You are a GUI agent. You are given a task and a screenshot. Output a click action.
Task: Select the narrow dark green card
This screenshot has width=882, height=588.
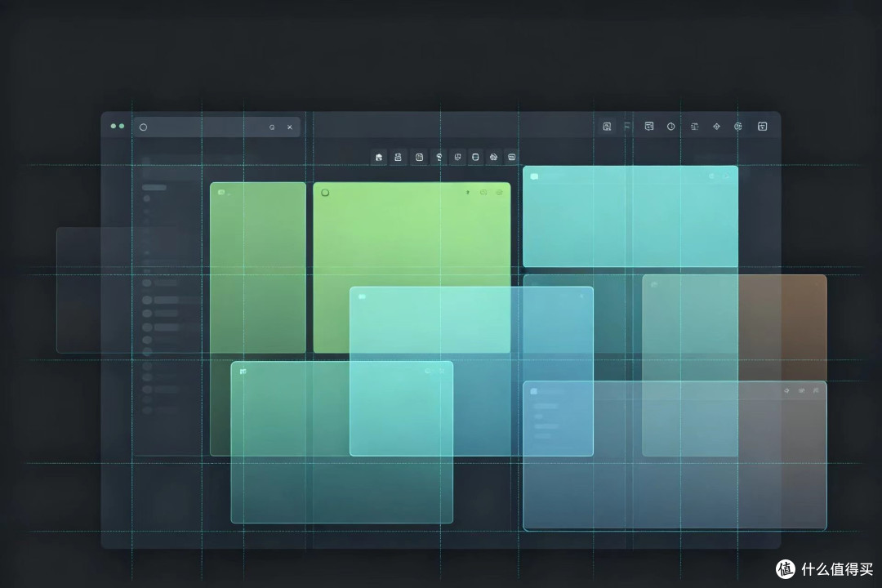[258, 268]
